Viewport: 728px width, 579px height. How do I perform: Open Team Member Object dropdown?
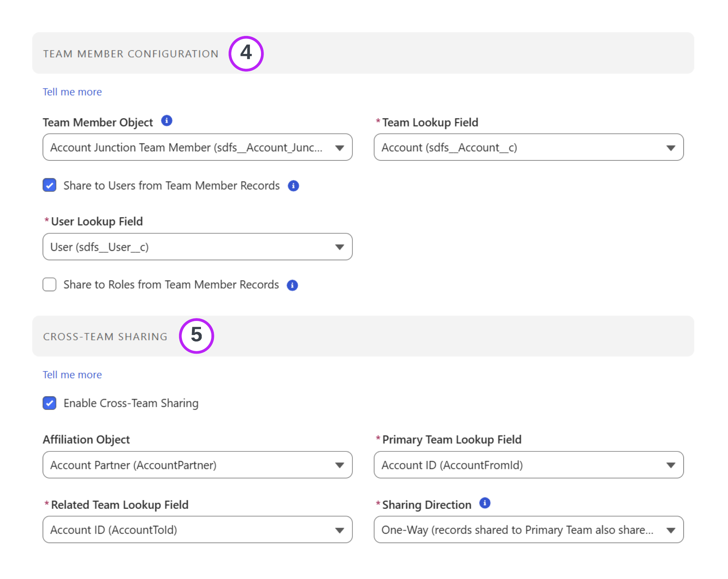coord(197,147)
